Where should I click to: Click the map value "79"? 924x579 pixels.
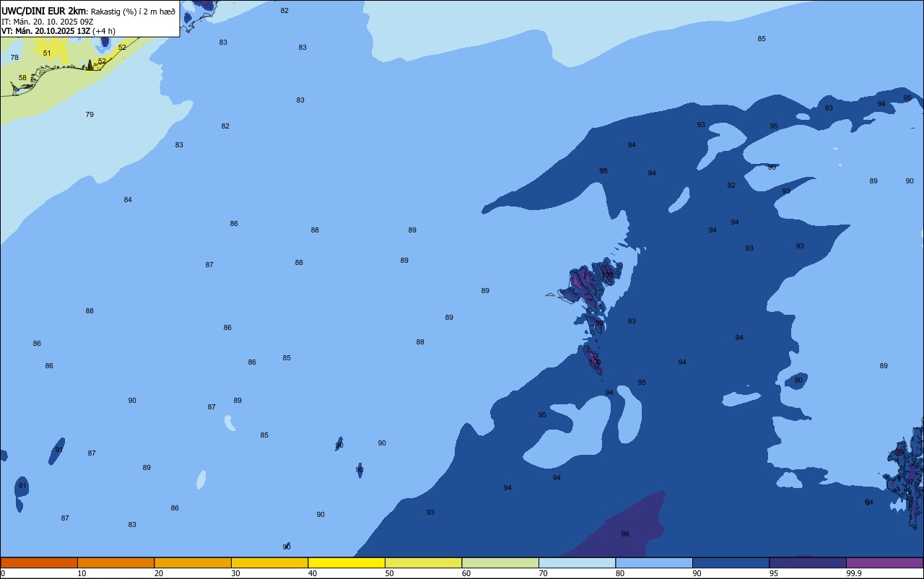click(x=90, y=115)
